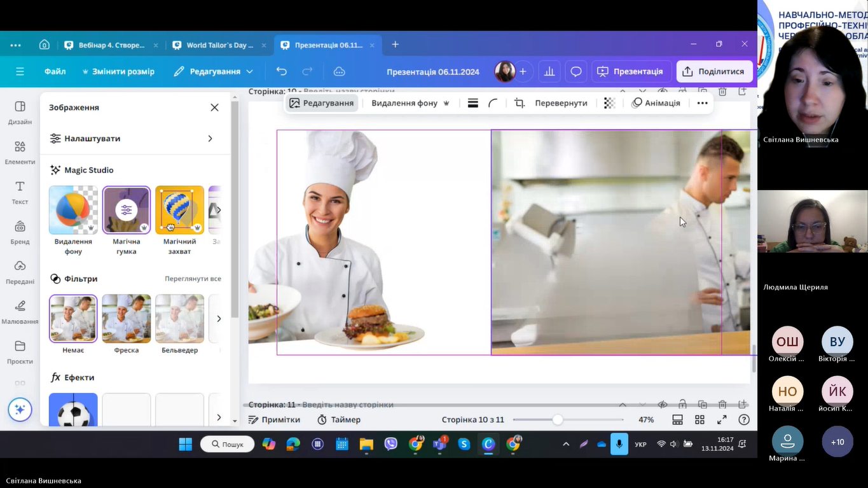The height and width of the screenshot is (488, 868).
Task: Open the Elements sidebar panel
Action: click(20, 151)
